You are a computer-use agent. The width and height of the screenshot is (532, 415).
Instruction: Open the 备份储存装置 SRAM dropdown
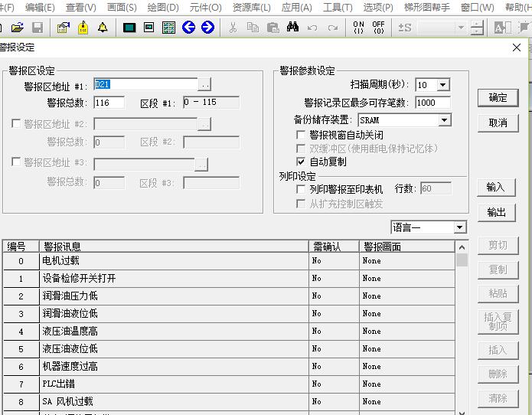pos(445,121)
